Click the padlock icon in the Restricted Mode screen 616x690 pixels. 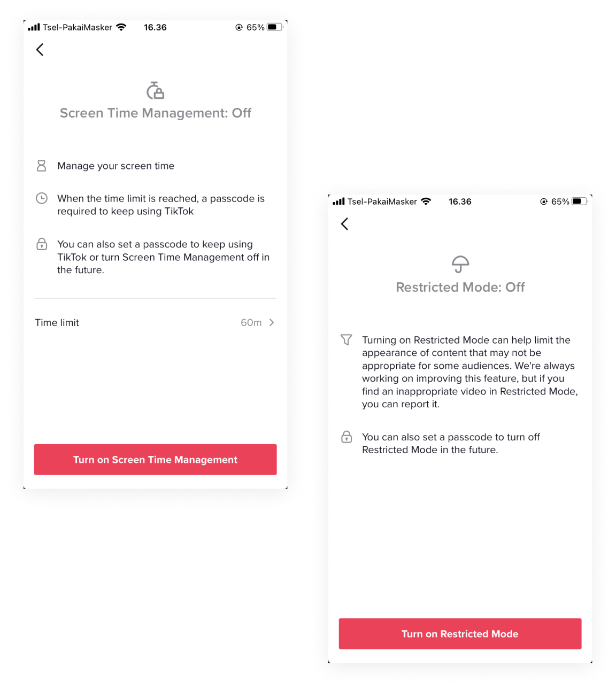click(346, 437)
